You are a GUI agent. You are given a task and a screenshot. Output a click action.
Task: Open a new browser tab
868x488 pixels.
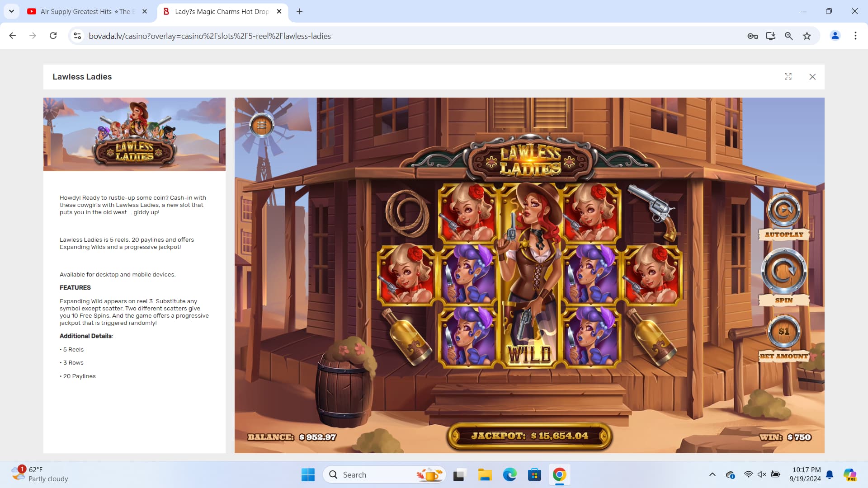[299, 12]
